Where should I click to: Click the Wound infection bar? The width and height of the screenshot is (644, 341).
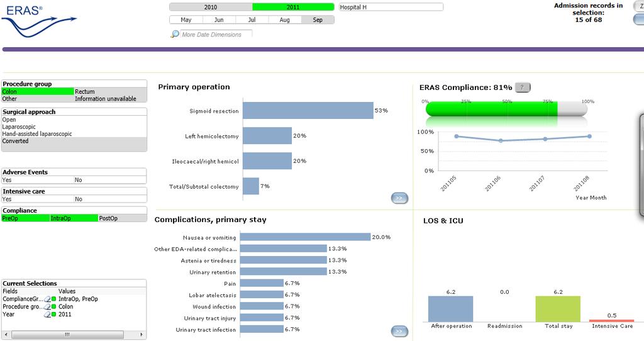262,306
